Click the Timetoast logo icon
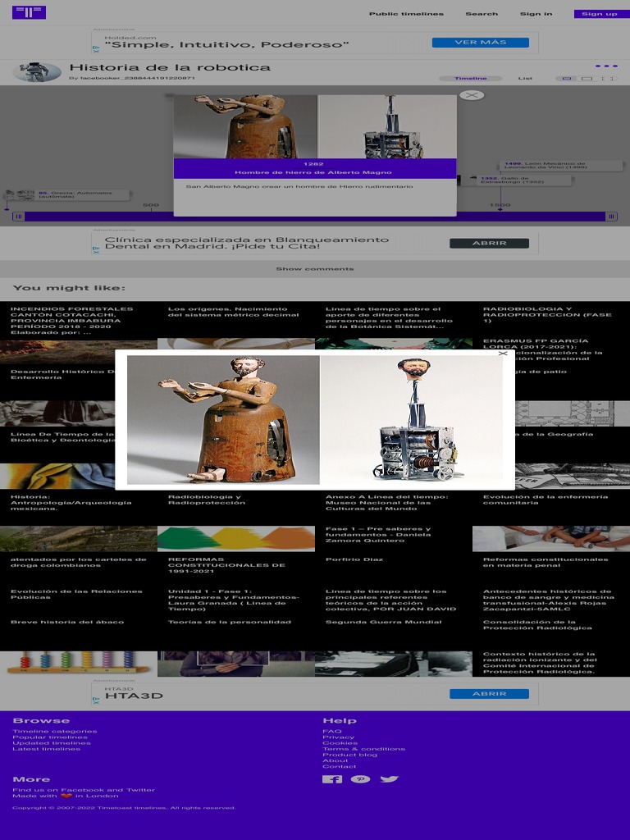 (x=30, y=12)
